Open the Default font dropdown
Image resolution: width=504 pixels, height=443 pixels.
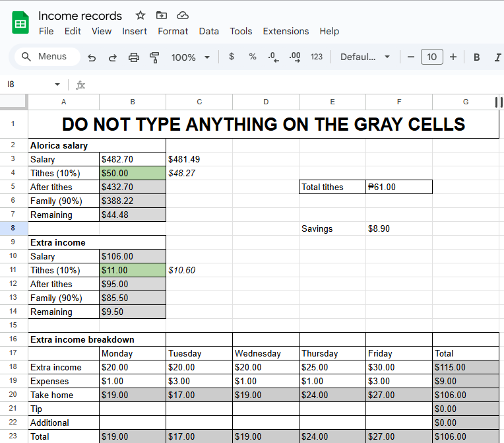365,57
